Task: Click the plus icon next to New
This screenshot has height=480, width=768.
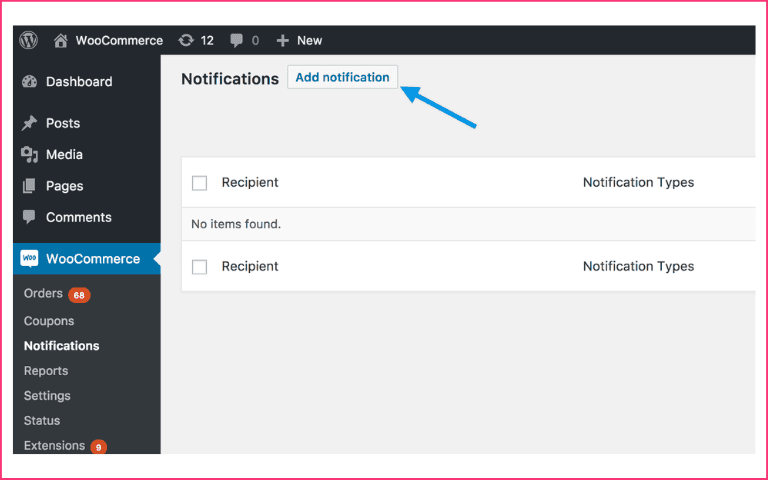Action: [283, 41]
